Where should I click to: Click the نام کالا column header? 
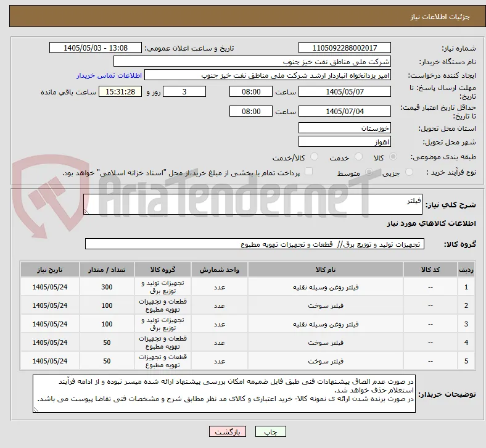(x=326, y=270)
